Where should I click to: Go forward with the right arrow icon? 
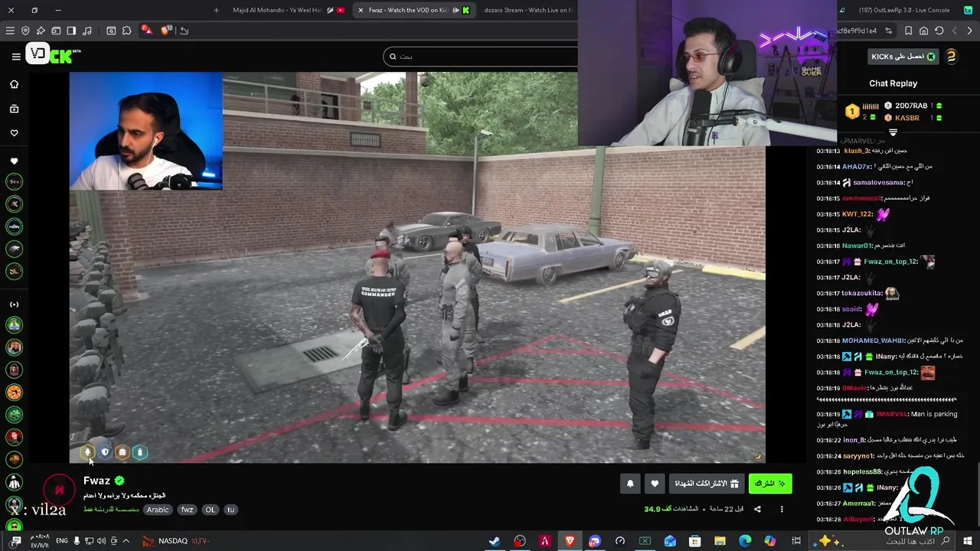[x=969, y=31]
